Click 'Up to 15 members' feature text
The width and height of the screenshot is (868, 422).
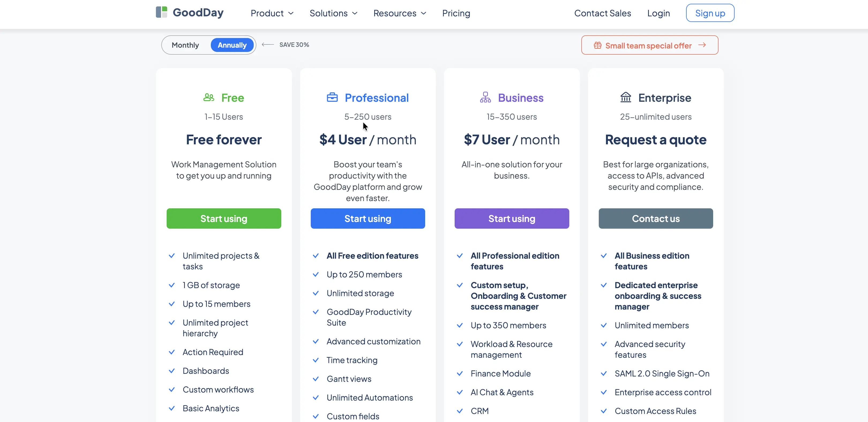tap(216, 304)
